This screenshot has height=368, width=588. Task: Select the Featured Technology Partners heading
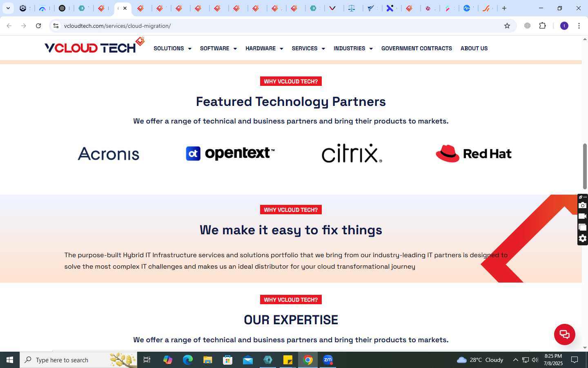coord(291,101)
